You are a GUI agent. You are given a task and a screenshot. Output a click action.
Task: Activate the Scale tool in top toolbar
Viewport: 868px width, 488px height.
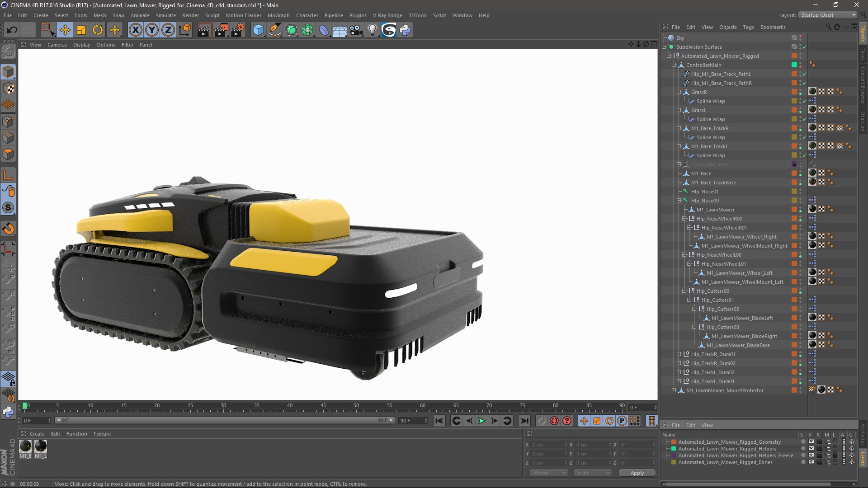[x=81, y=30]
